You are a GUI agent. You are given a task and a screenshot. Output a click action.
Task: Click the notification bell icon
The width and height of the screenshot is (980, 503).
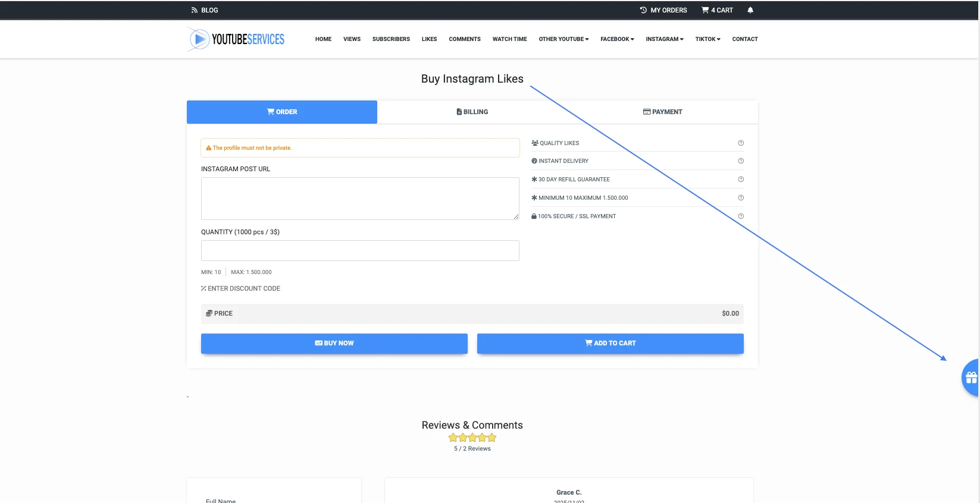[x=750, y=10]
